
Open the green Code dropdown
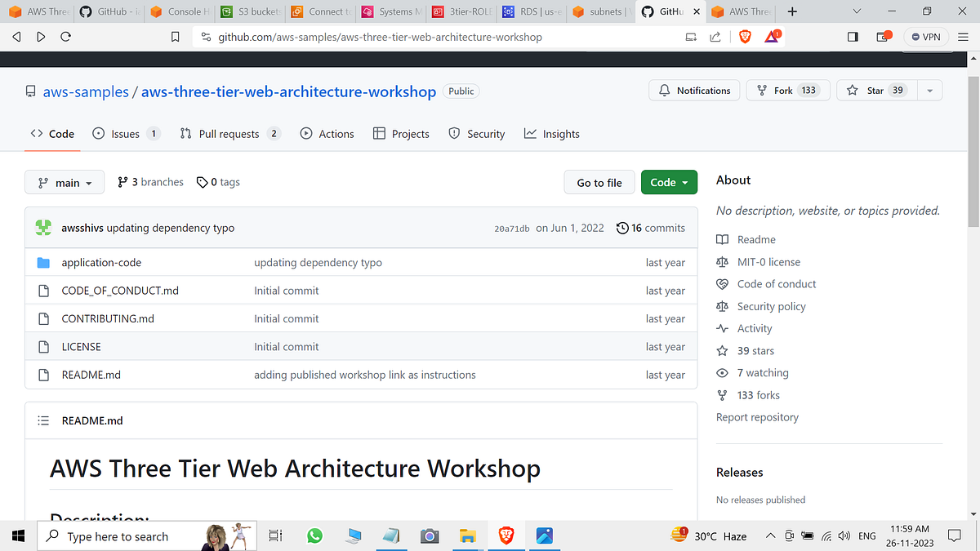[669, 182]
